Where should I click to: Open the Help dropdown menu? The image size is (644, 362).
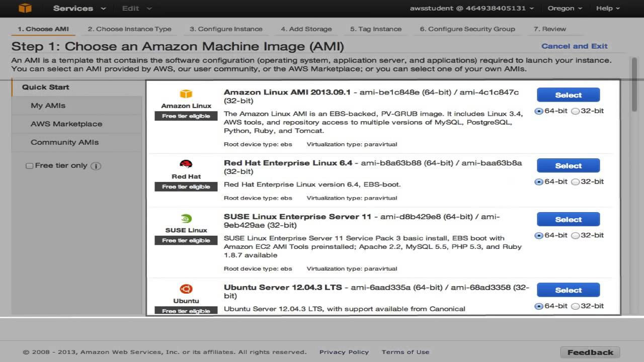click(608, 8)
